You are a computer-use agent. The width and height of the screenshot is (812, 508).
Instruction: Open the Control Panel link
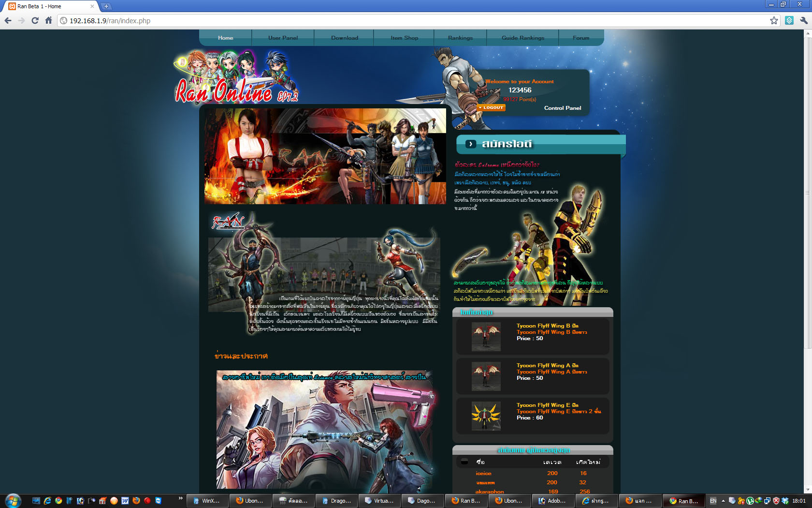[x=563, y=108]
